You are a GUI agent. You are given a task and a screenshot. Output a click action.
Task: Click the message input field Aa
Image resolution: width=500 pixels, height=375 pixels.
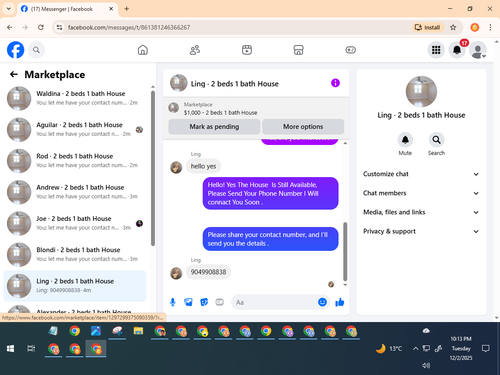[273, 302]
